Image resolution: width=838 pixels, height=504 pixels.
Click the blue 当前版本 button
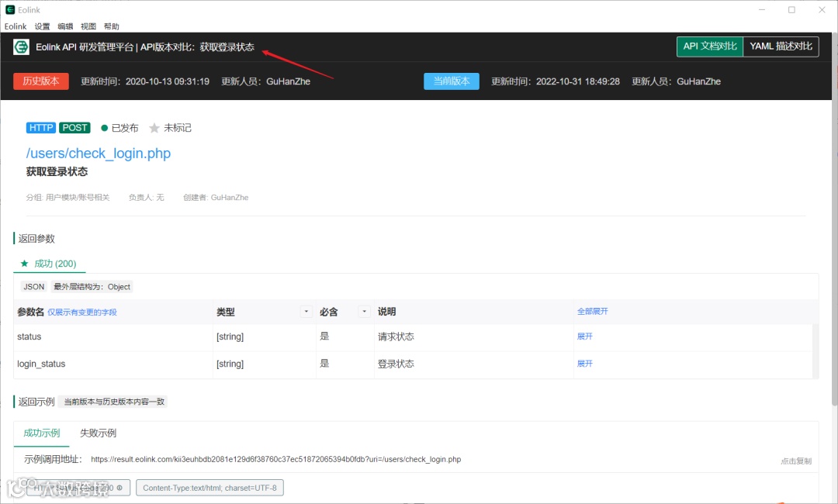point(452,81)
